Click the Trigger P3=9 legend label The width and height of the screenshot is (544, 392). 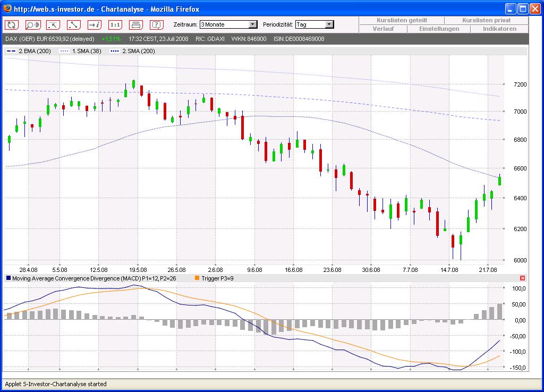217,278
